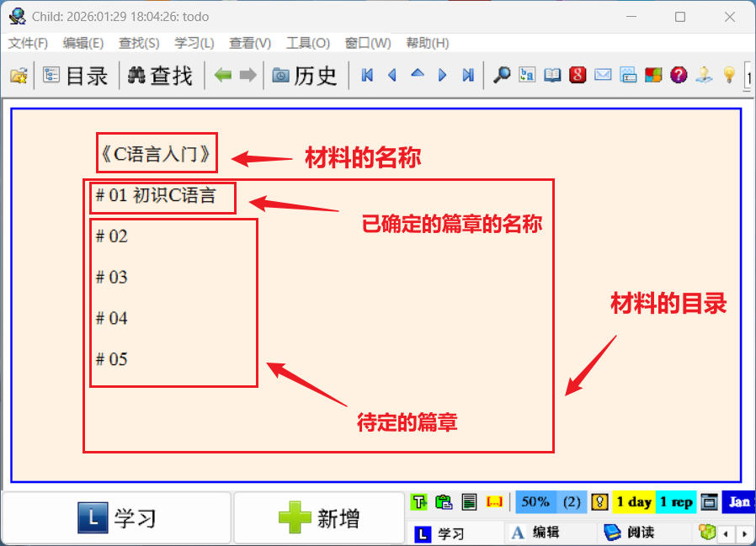The image size is (756, 546).
Task: Jump to last element blue arrow
Action: pos(468,75)
